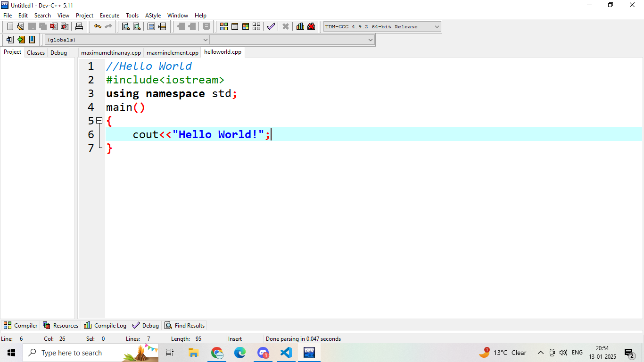
Task: Open the Resources bottom panel tab
Action: (x=60, y=326)
